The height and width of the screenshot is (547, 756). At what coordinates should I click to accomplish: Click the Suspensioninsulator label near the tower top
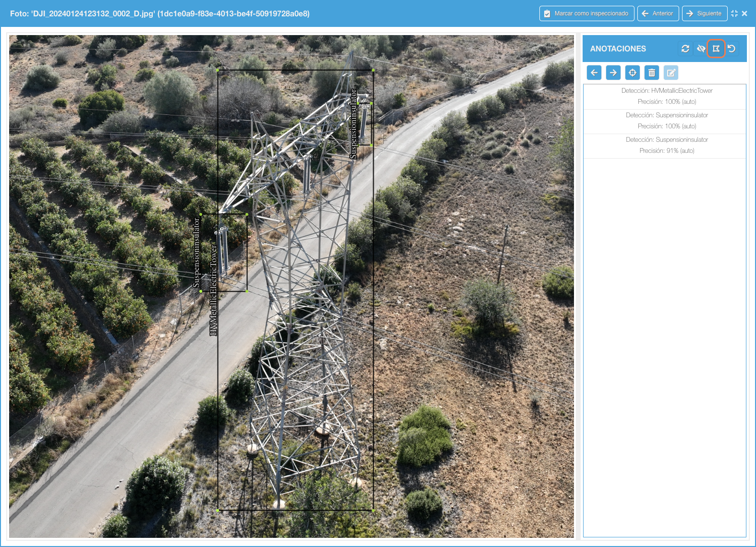[x=354, y=124]
